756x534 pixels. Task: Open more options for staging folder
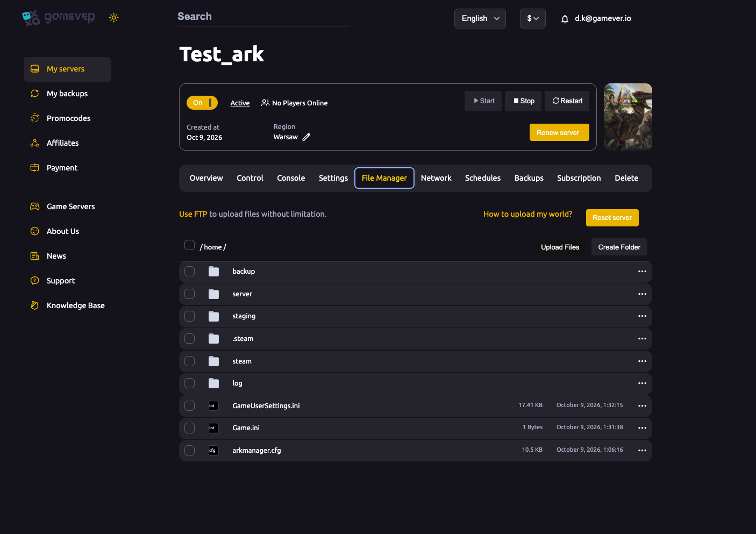(x=642, y=316)
